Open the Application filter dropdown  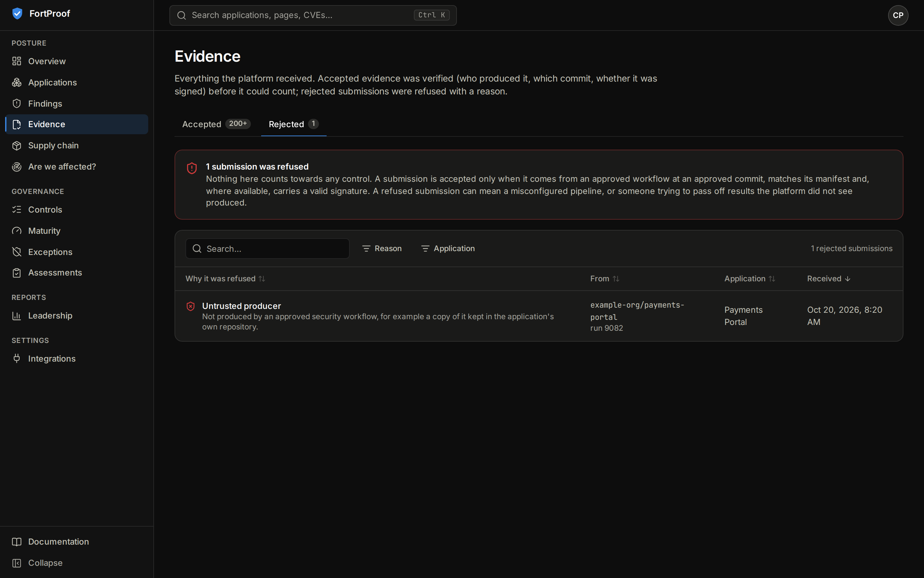pyautogui.click(x=448, y=249)
